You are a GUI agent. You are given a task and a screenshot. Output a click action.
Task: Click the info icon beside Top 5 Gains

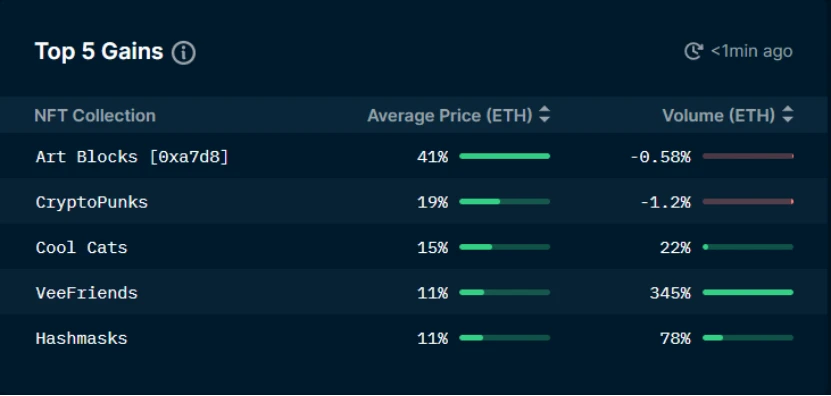[x=183, y=53]
